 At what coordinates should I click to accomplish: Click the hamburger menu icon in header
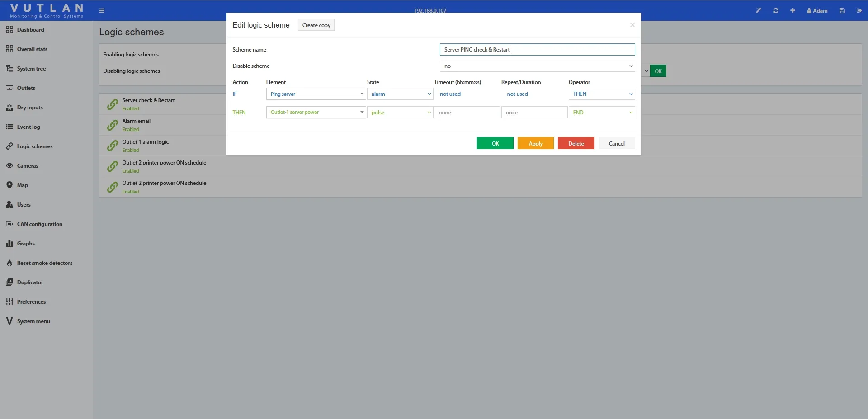pyautogui.click(x=102, y=10)
